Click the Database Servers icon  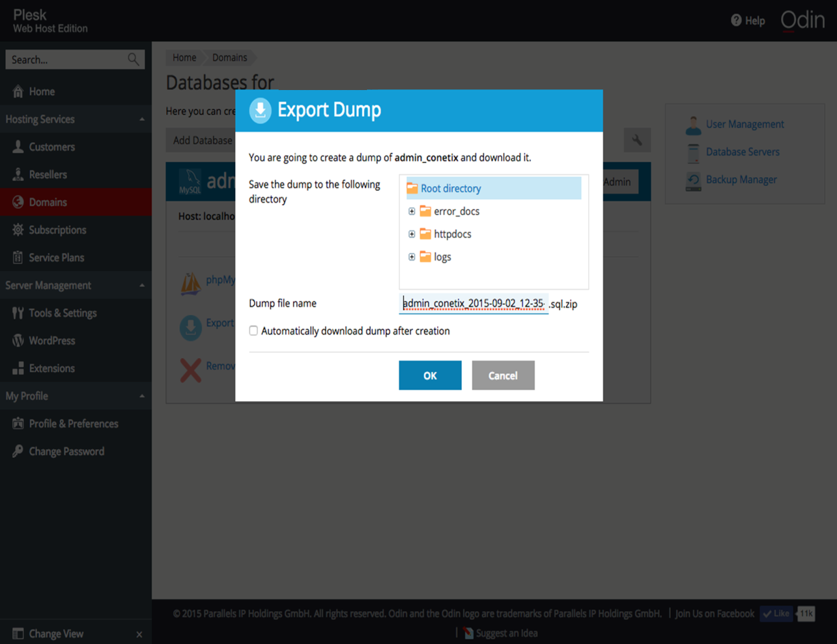(x=693, y=152)
